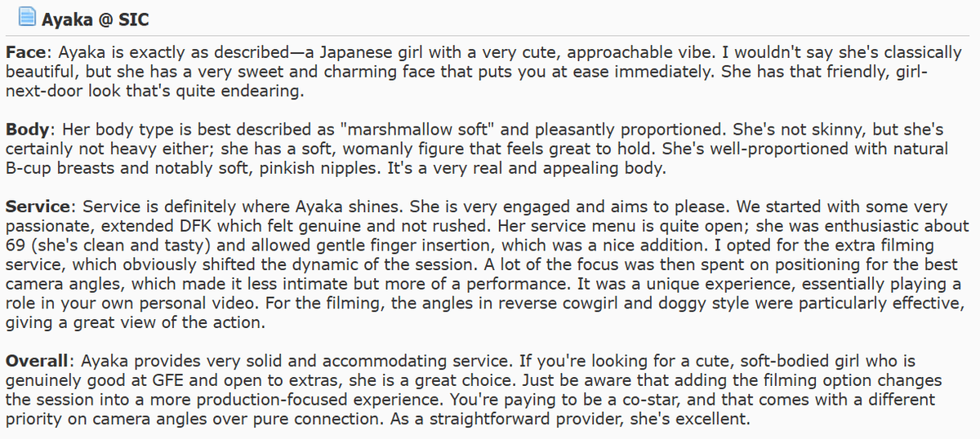Click the words "camera angles" in the Service paragraph
Viewport: 980px width, 439px height.
[56, 284]
